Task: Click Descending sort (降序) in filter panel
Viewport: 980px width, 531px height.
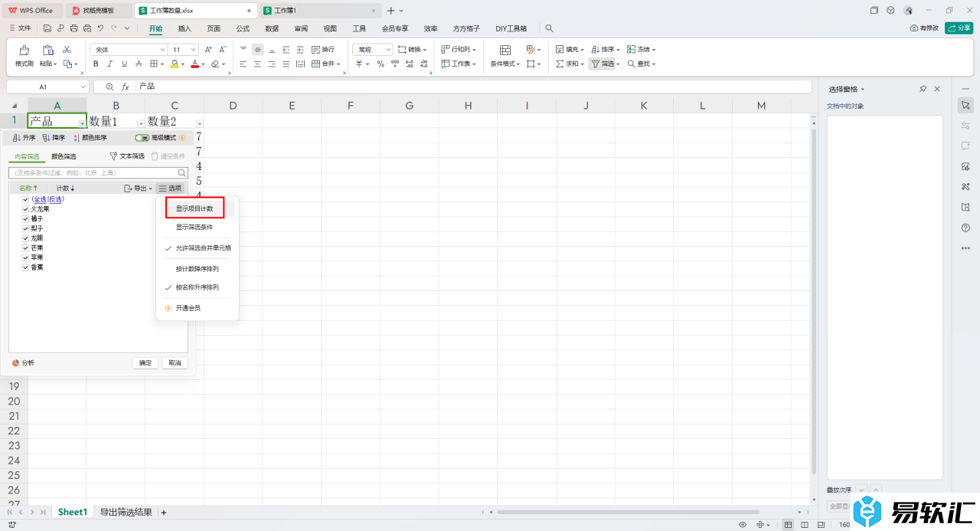Action: click(54, 138)
